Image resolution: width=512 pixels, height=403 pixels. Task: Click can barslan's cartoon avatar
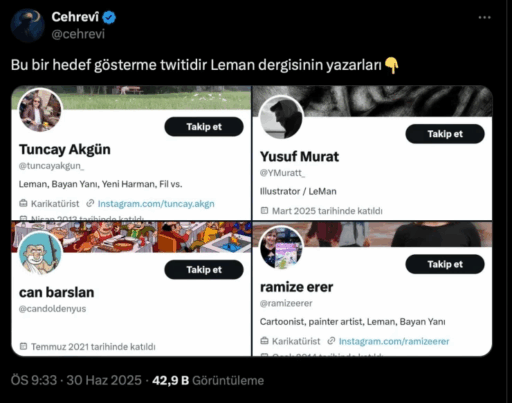coord(40,253)
